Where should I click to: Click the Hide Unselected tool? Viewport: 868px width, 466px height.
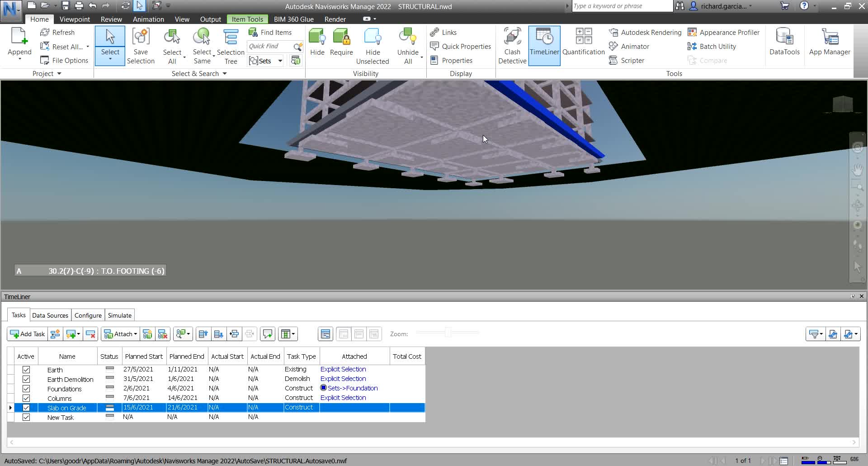click(372, 45)
